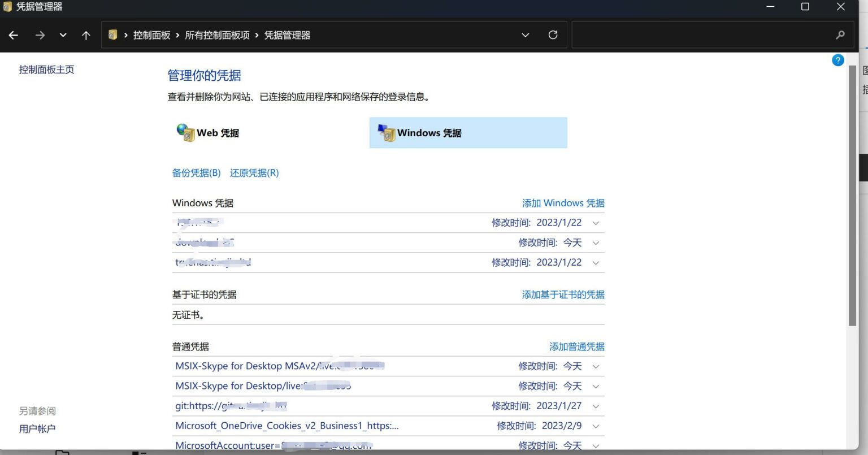Refresh the Credential Manager page
Image resolution: width=868 pixels, height=455 pixels.
click(553, 34)
